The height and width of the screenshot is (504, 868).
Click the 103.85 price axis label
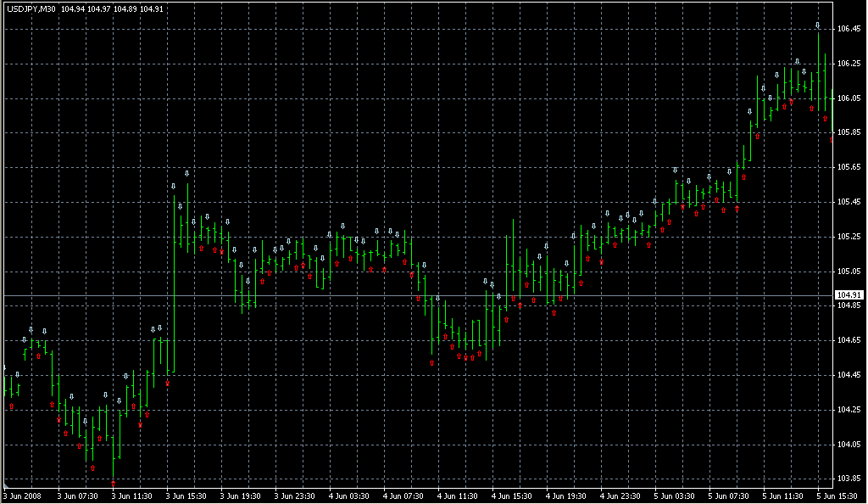pos(849,479)
